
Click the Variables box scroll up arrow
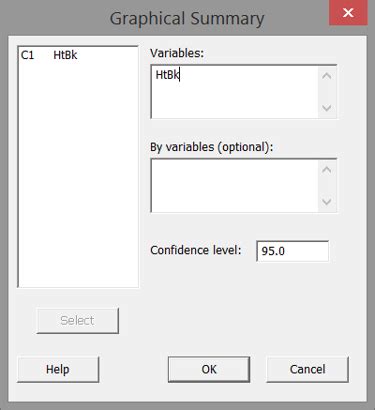click(x=327, y=76)
